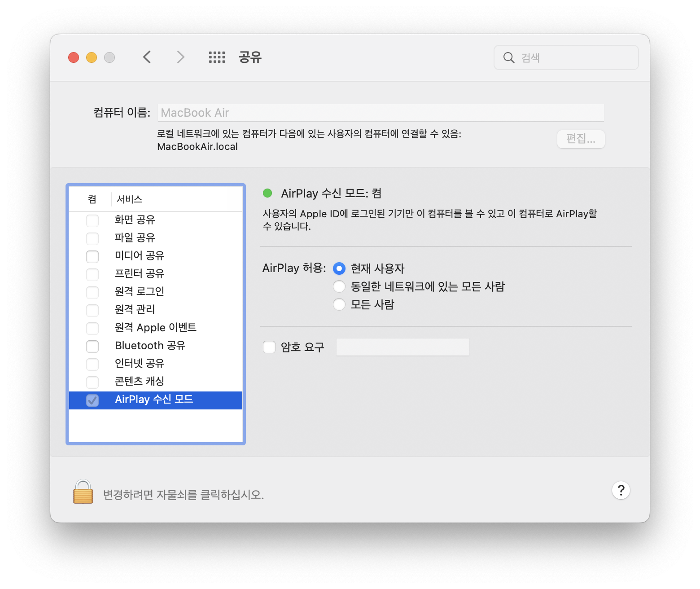Click the forward navigation arrow

click(180, 57)
